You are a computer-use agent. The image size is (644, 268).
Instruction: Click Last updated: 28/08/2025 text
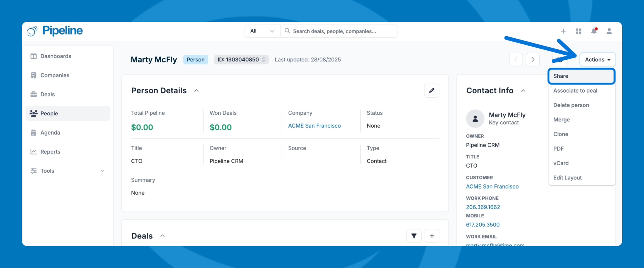click(308, 60)
